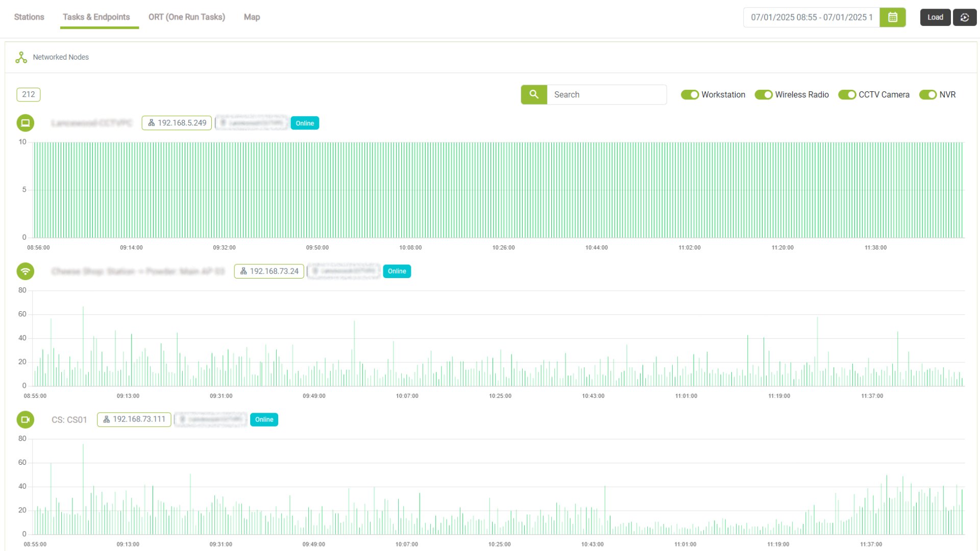Open the calendar date picker icon

892,17
